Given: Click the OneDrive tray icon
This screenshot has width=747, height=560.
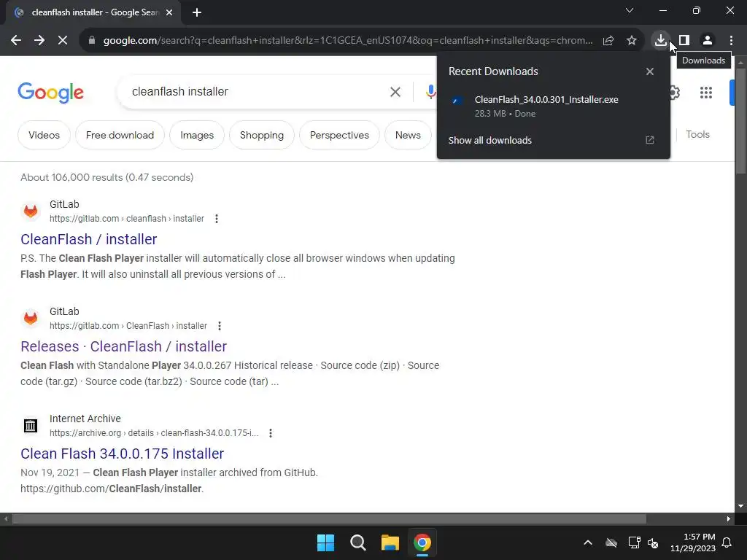Looking at the screenshot, I should tap(611, 542).
